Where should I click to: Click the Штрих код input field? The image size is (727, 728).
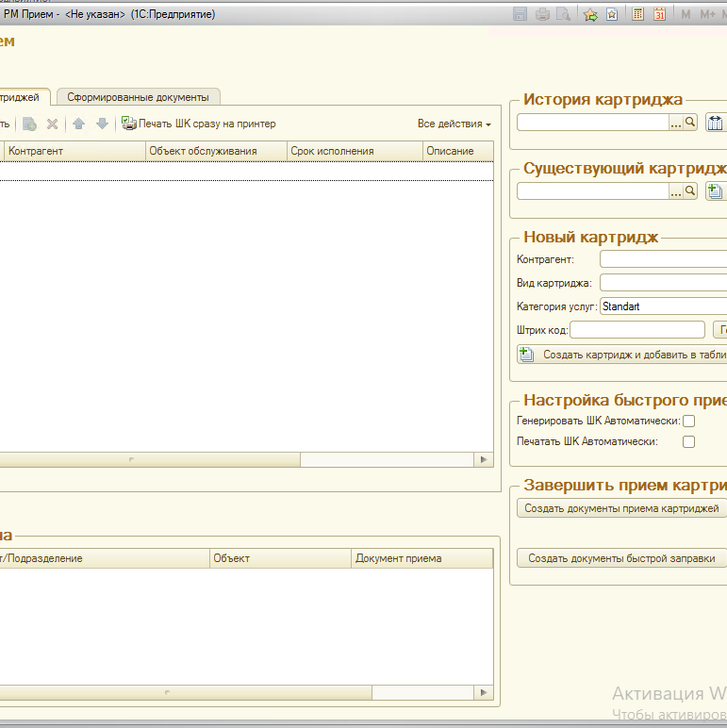click(637, 330)
